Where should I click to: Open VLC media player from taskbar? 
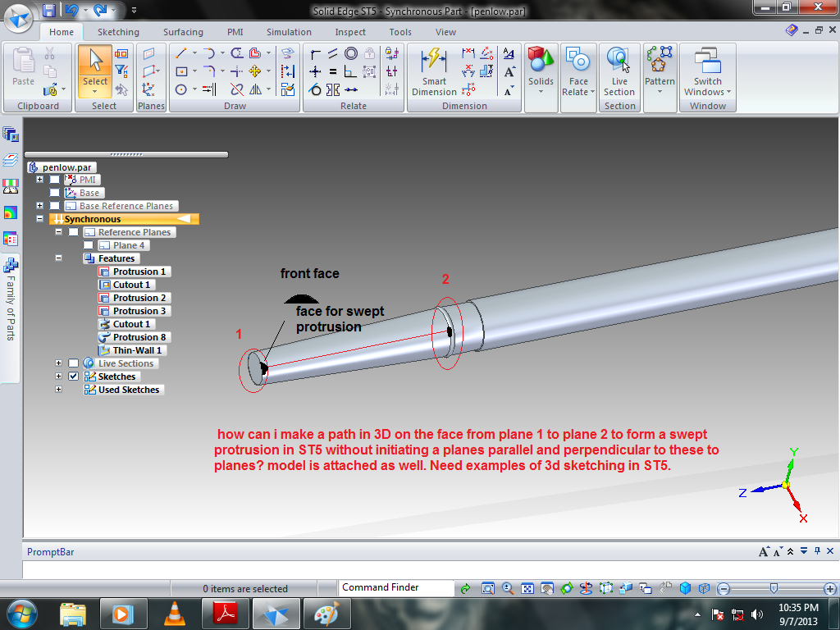click(175, 614)
